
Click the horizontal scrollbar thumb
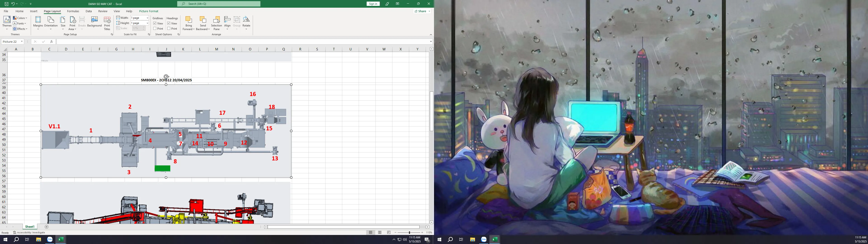click(x=344, y=227)
